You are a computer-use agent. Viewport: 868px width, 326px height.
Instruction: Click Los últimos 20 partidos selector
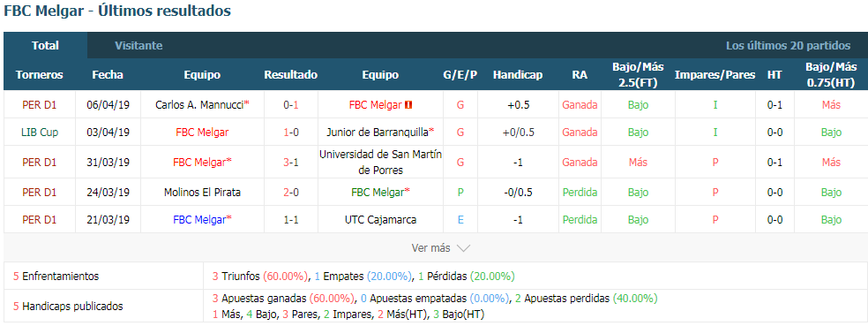coord(789,46)
